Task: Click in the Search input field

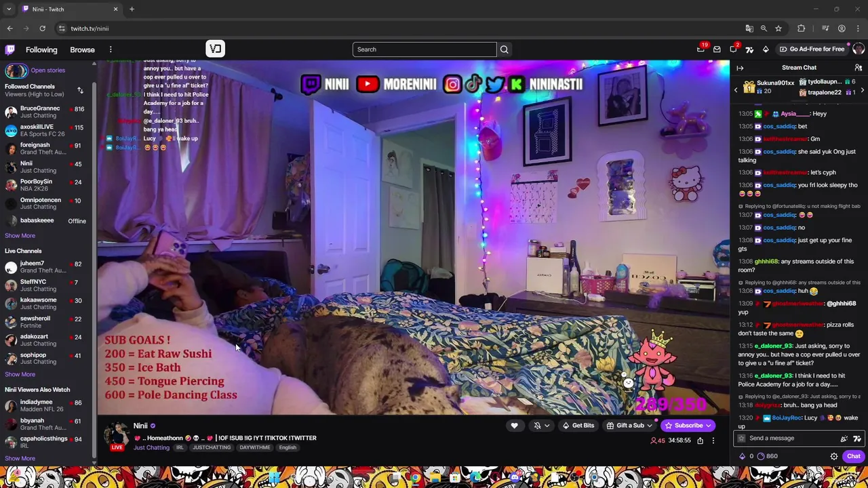Action: click(425, 49)
